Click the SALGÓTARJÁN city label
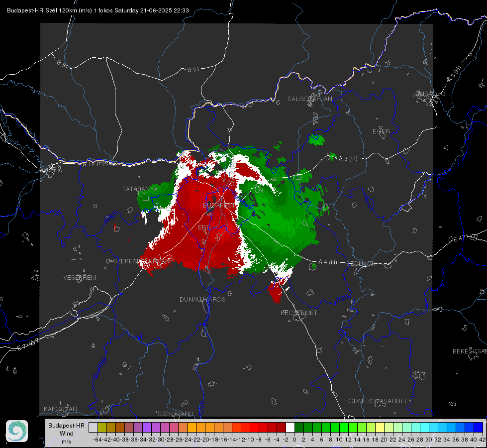The image size is (487, 448). pyautogui.click(x=309, y=99)
